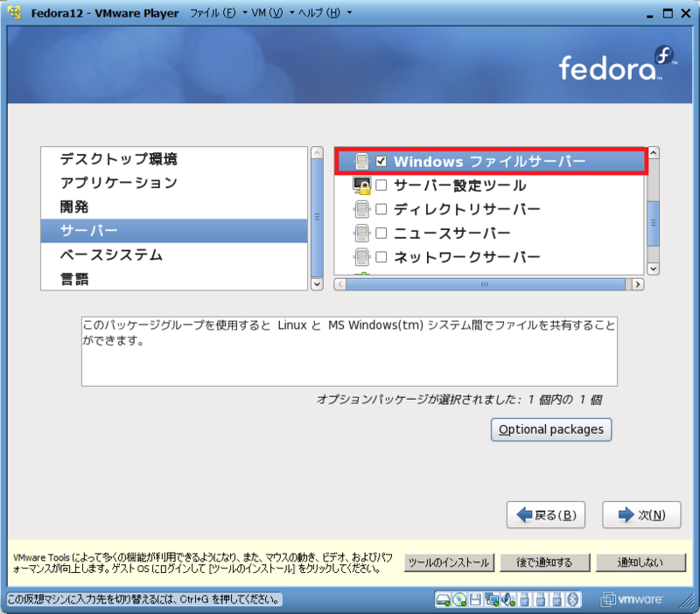Click the 次(N) button to continue
Image resolution: width=700 pixels, height=614 pixels.
pos(640,514)
